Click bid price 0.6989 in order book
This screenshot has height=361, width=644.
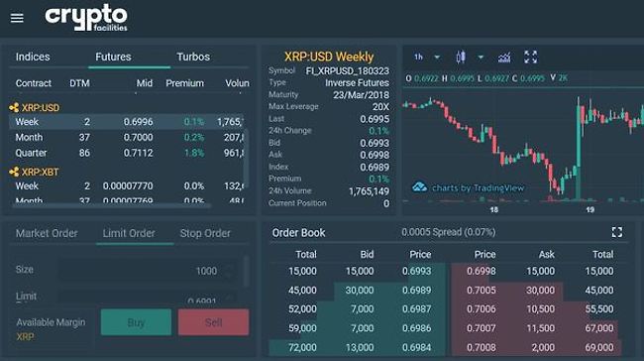[416, 290]
